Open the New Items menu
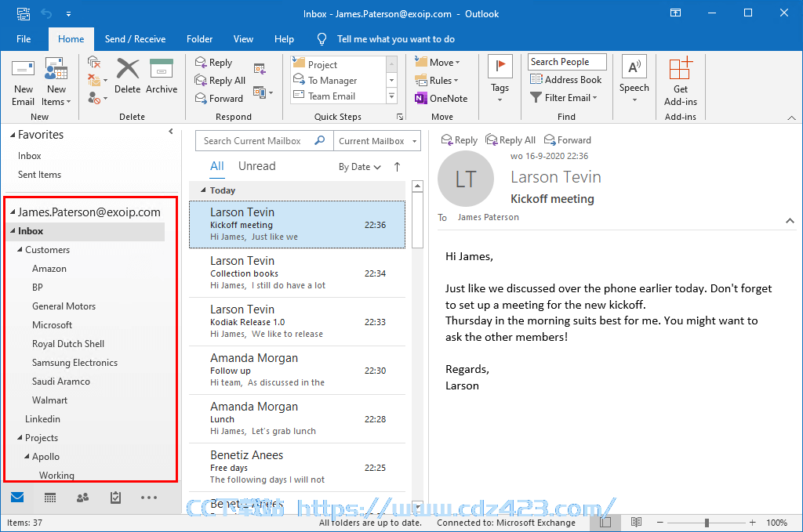The width and height of the screenshot is (803, 532). [56, 83]
